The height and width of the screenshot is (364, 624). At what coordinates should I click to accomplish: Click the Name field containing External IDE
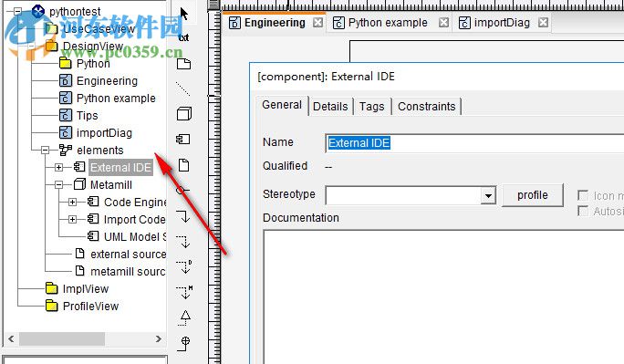coord(474,143)
